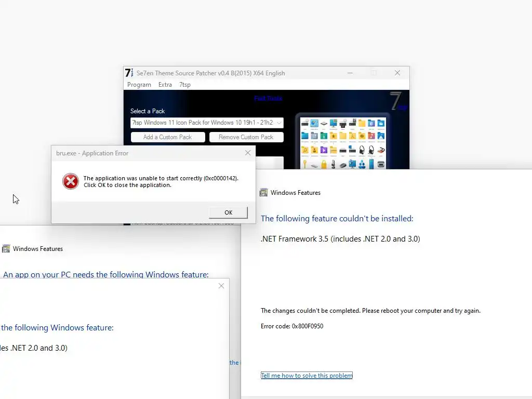
Task: Click the 'Error code: 0x800F0950' text
Action: [x=292, y=326]
